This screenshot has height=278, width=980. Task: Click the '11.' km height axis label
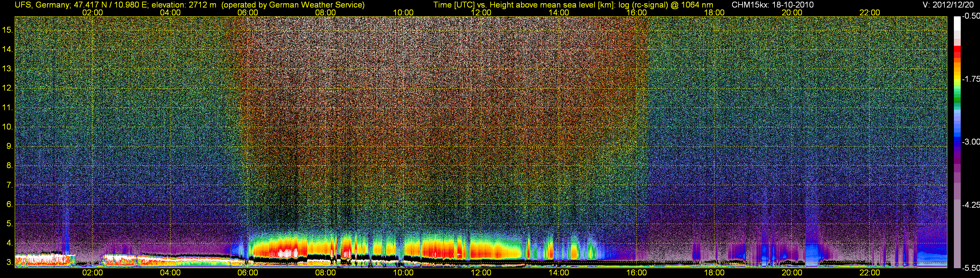pyautogui.click(x=8, y=107)
